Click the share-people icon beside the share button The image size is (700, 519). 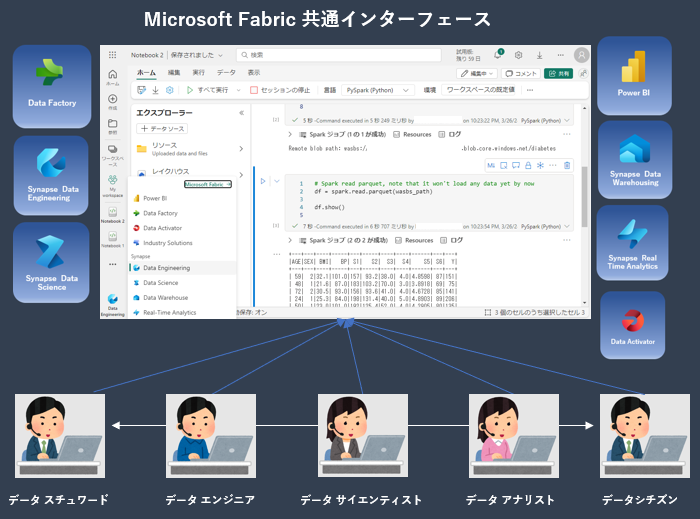[583, 73]
